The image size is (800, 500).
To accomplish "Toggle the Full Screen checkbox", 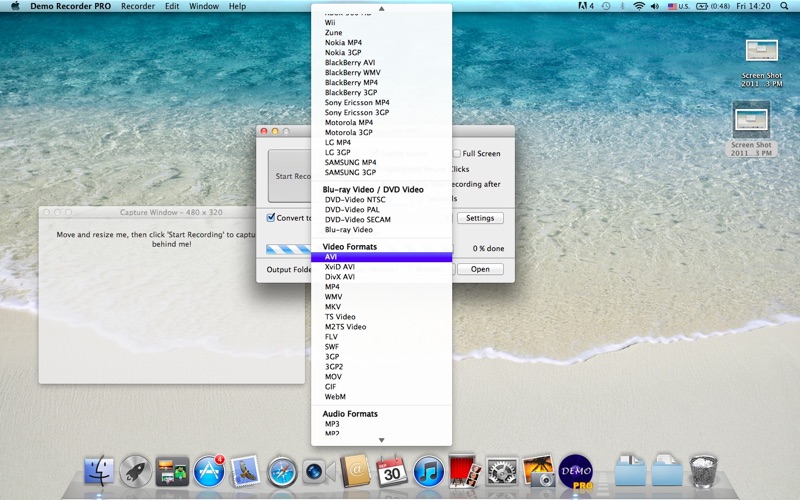I will tap(457, 154).
